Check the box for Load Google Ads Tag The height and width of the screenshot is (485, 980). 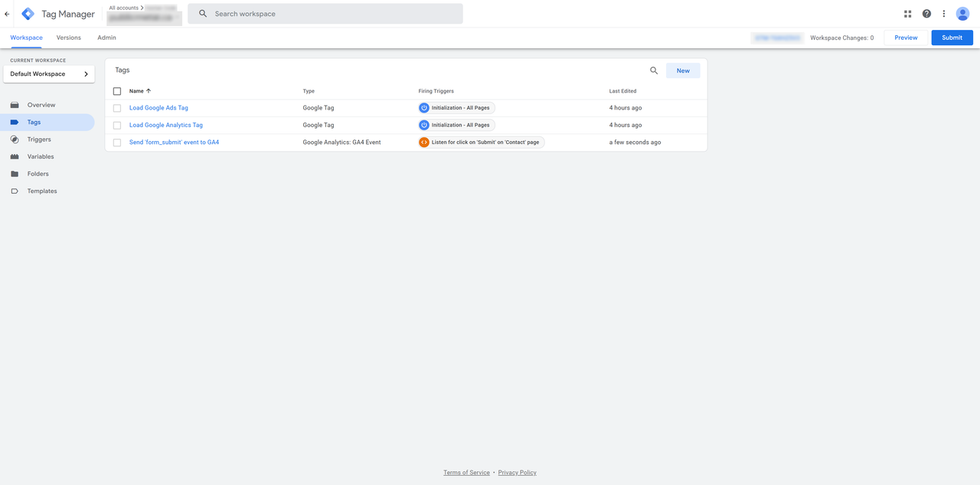pyautogui.click(x=117, y=108)
